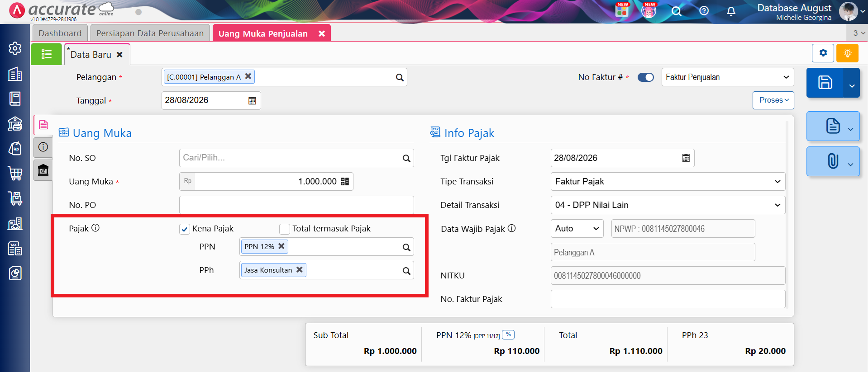Open the company building sidebar icon
The width and height of the screenshot is (868, 372).
(15, 74)
